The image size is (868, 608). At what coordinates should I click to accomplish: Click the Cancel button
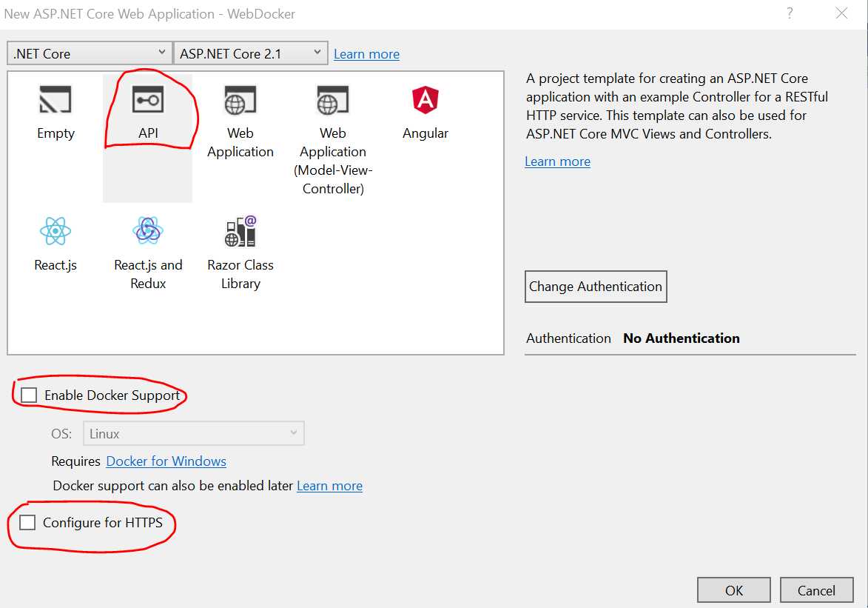(x=816, y=590)
